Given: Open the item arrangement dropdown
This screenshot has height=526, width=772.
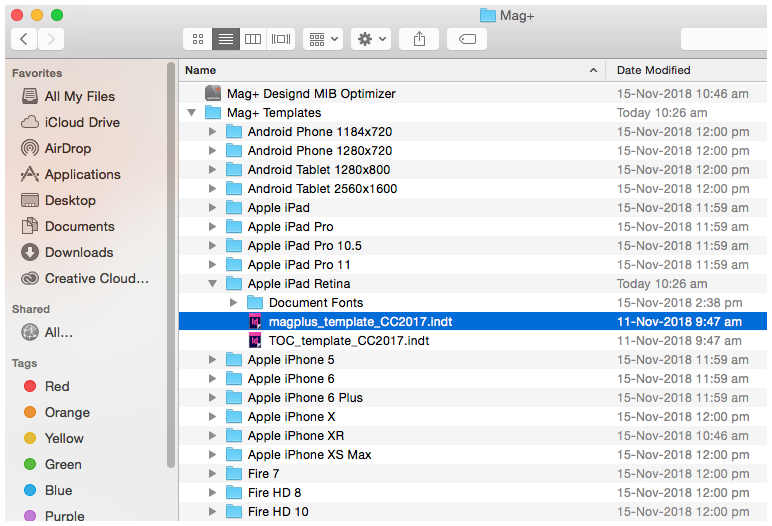Looking at the screenshot, I should (x=323, y=39).
